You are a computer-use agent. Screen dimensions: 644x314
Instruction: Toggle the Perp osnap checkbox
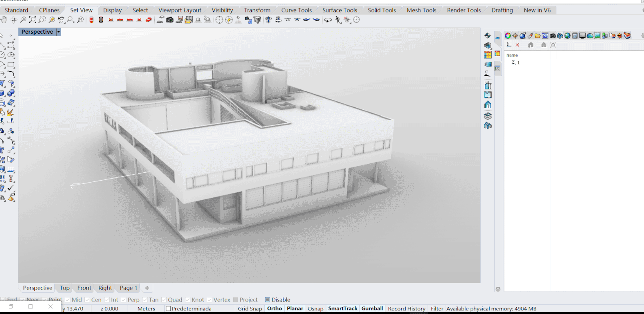pyautogui.click(x=124, y=300)
